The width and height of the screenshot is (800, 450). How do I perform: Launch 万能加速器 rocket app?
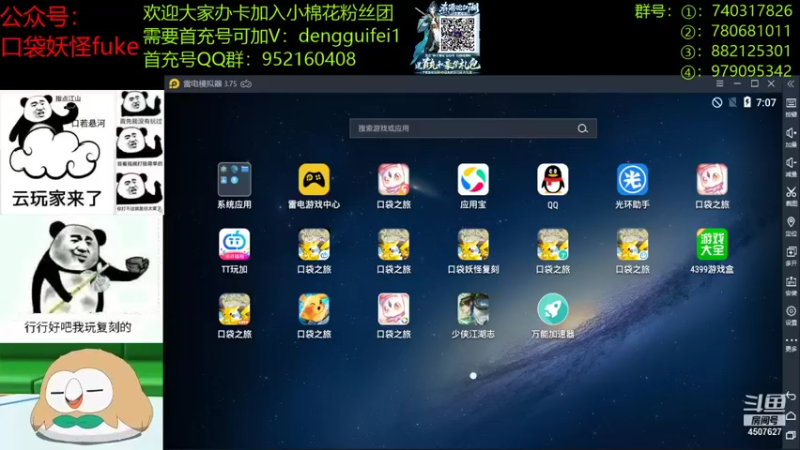coord(553,309)
